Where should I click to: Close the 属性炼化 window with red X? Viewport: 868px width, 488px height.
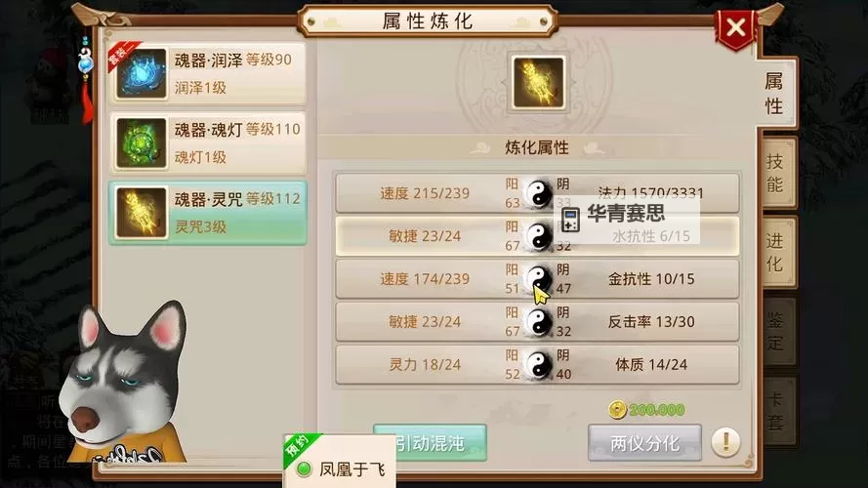pyautogui.click(x=735, y=27)
